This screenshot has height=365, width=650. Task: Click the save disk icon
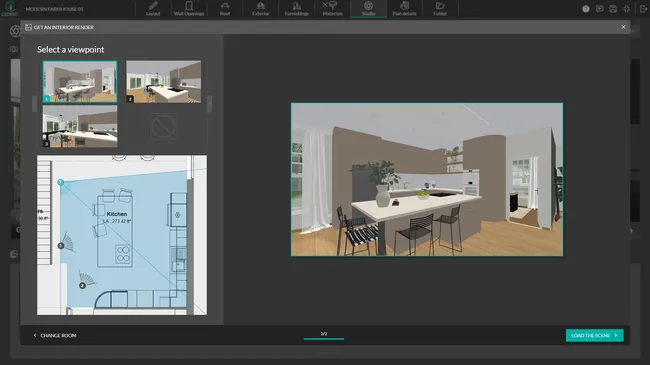tap(613, 9)
